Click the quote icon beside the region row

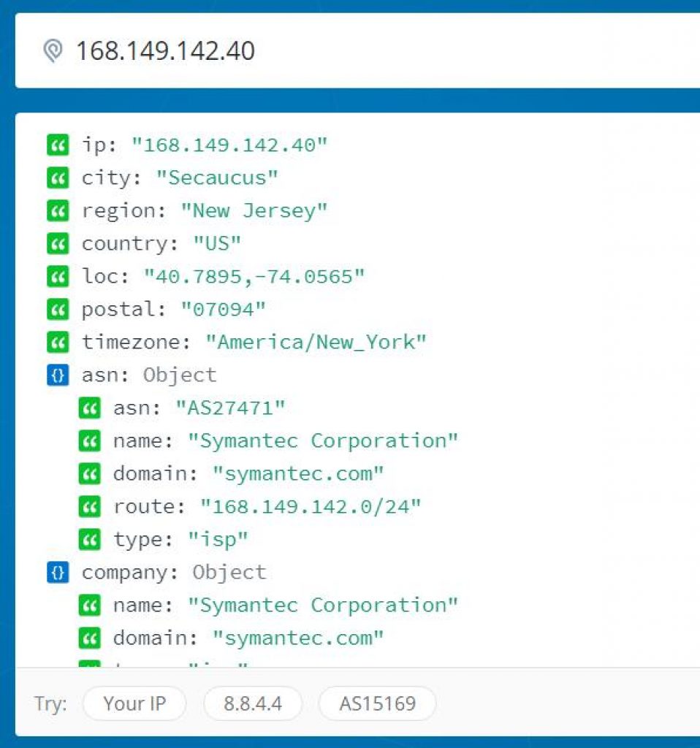[x=58, y=211]
